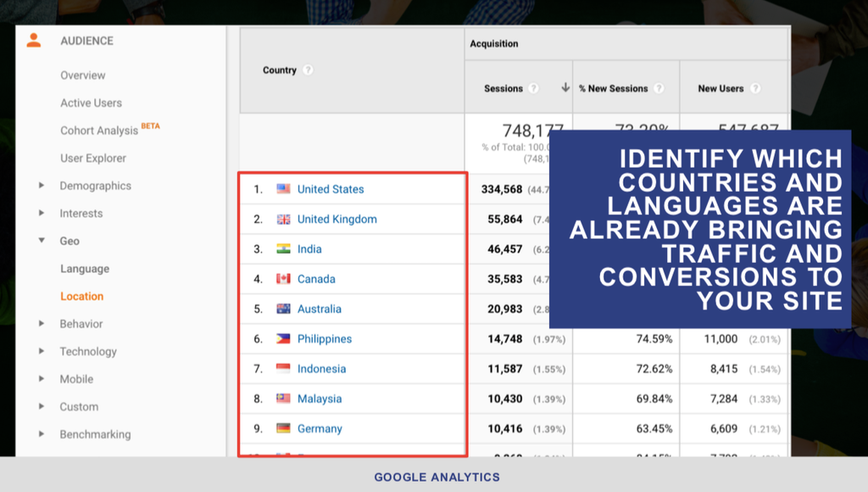Expand the Technology arrow
Viewport: 868px width, 492px height.
[42, 351]
